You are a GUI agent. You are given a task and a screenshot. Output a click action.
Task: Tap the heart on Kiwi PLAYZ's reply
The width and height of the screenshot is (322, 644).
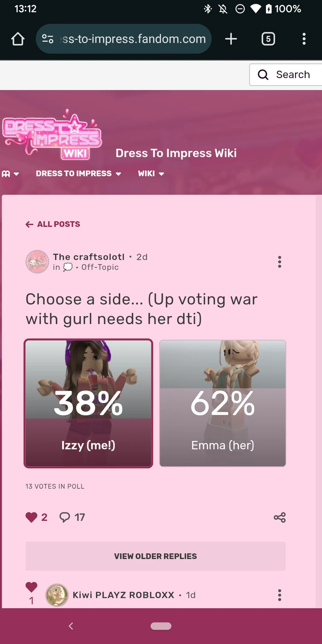coord(31,587)
